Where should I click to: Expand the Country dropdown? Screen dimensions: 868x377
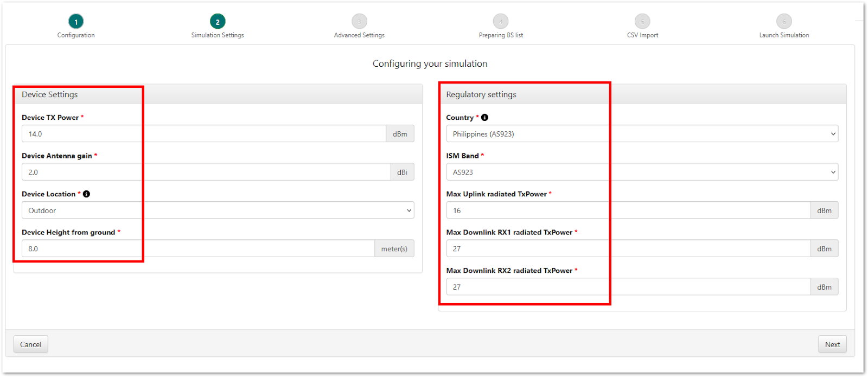[x=642, y=134]
